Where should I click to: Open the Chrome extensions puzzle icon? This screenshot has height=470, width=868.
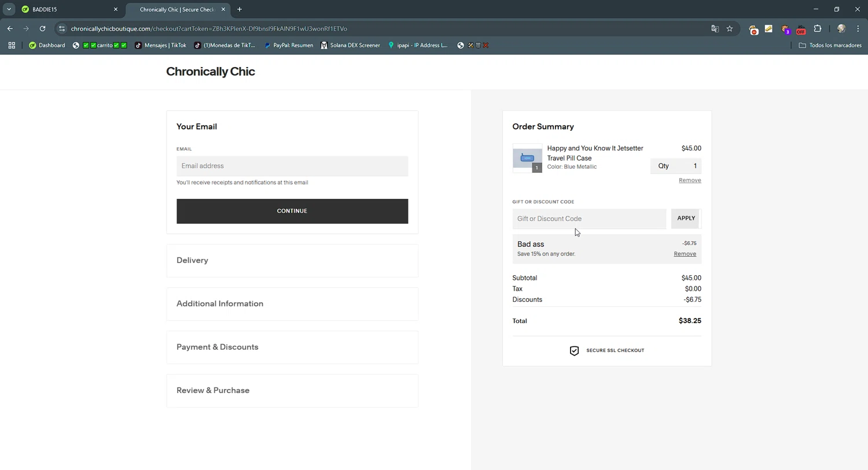[818, 28]
